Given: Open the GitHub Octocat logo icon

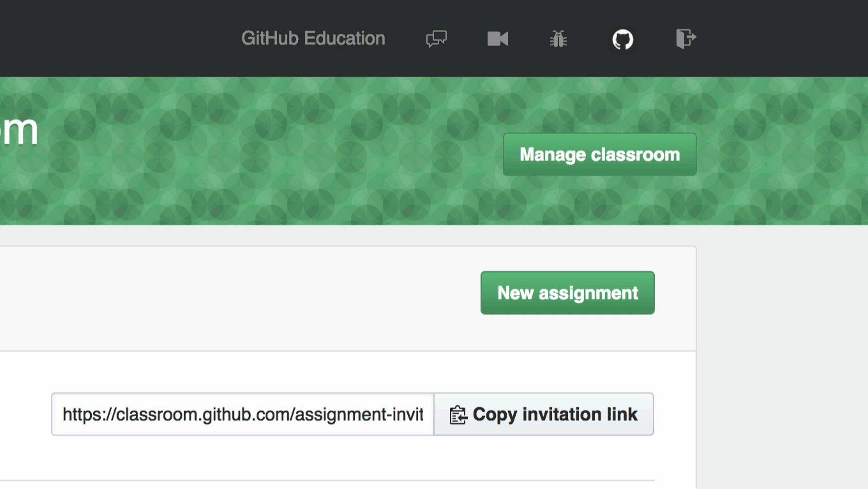Looking at the screenshot, I should click(x=623, y=40).
